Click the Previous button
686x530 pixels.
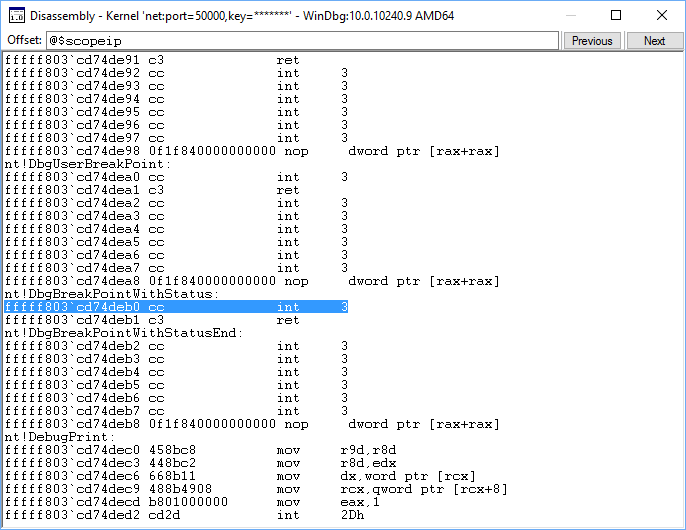[592, 41]
